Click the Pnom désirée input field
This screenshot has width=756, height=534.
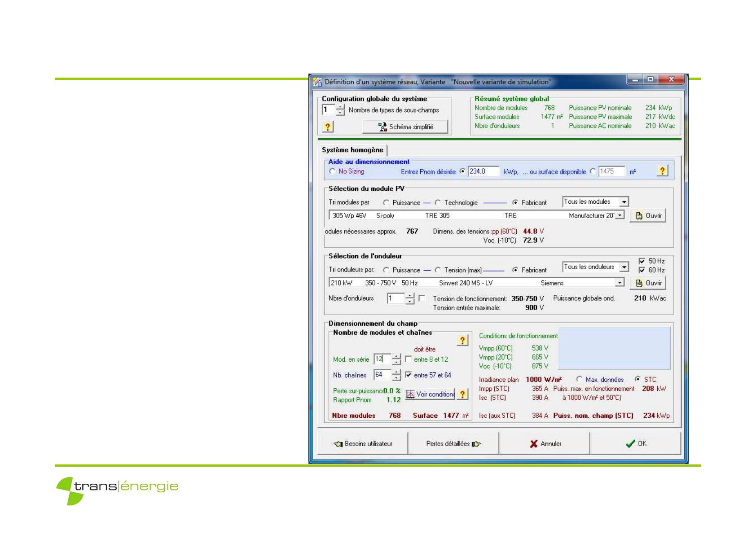483,171
